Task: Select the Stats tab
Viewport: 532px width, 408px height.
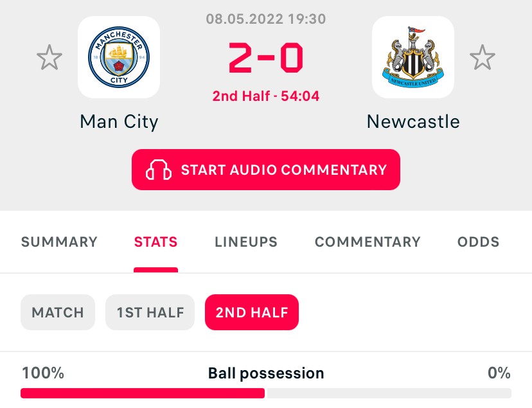Action: pyautogui.click(x=155, y=242)
